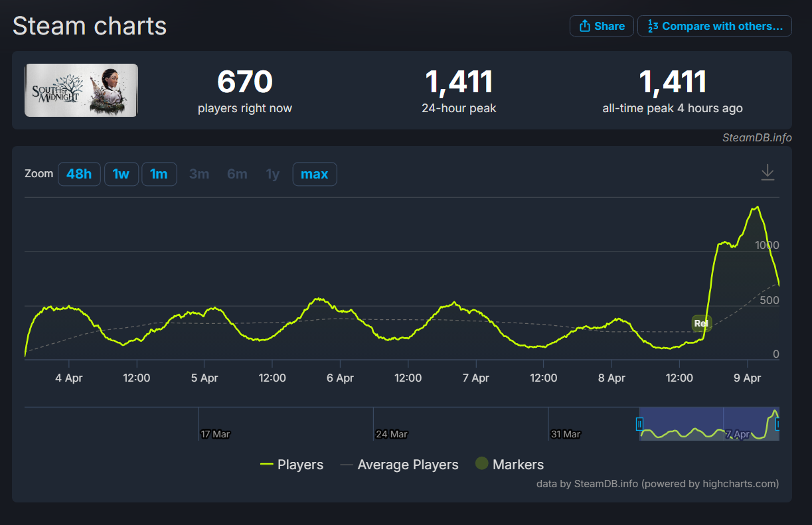812x525 pixels.
Task: Click the highlighted navigator selection window
Action: (709, 423)
